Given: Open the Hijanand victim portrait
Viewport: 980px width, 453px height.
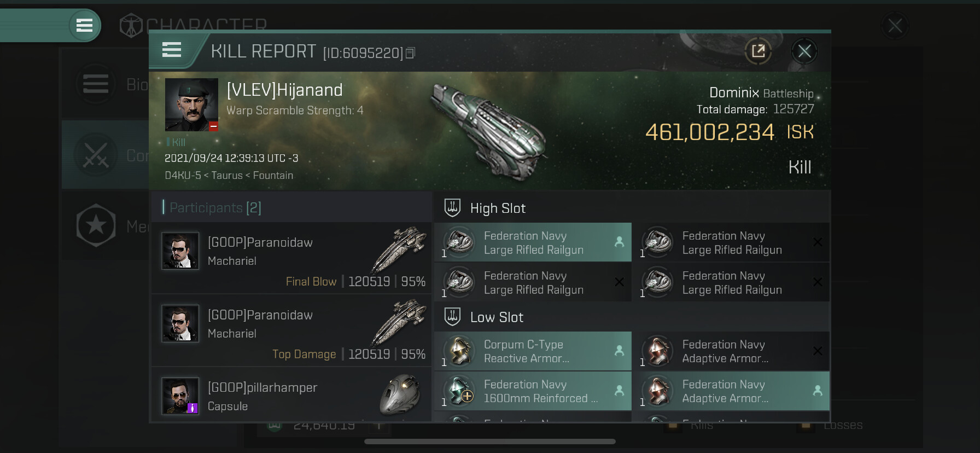Looking at the screenshot, I should click(x=191, y=104).
